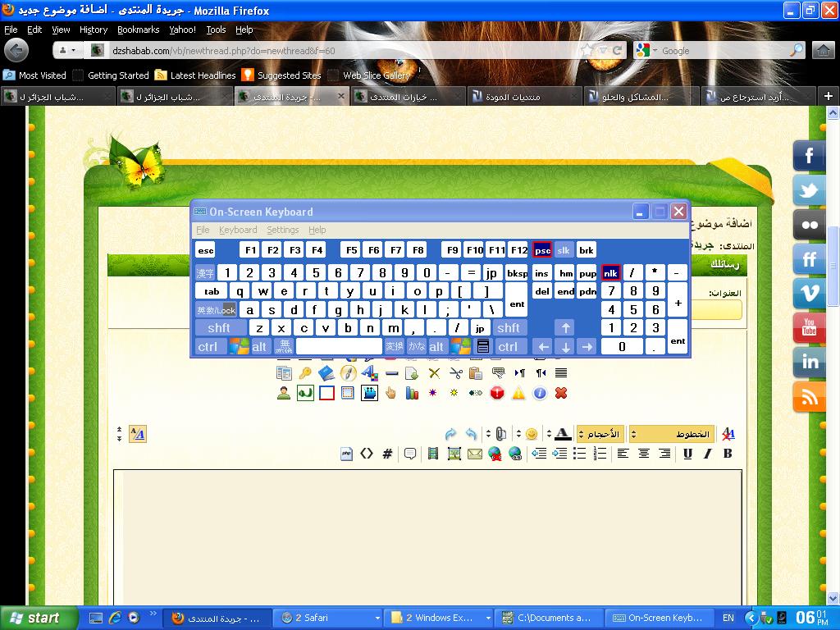
Task: Expand the text color dropdown arrow
Action: click(x=550, y=434)
